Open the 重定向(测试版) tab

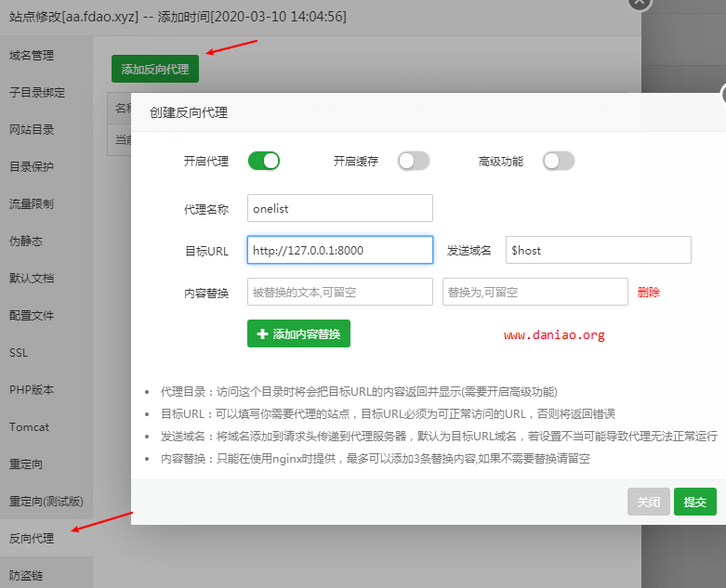click(x=46, y=501)
